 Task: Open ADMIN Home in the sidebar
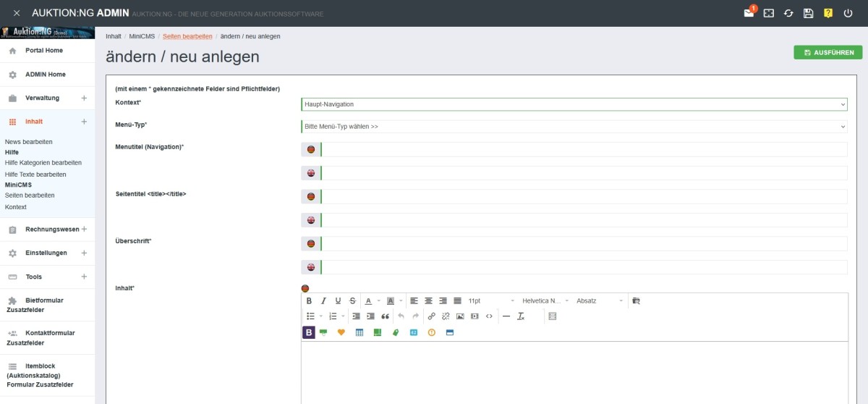tap(47, 75)
